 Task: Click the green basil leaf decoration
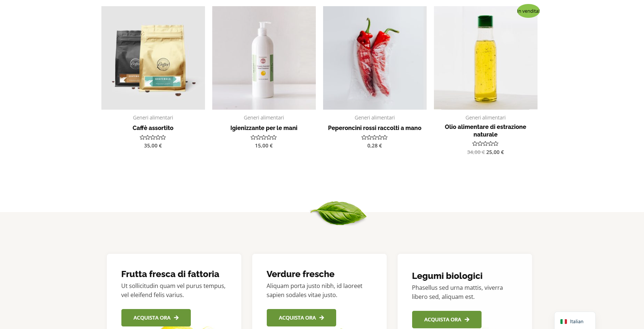tap(338, 213)
